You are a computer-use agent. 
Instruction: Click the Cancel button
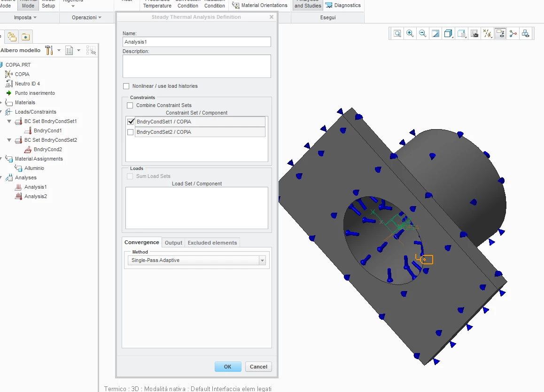(258, 367)
